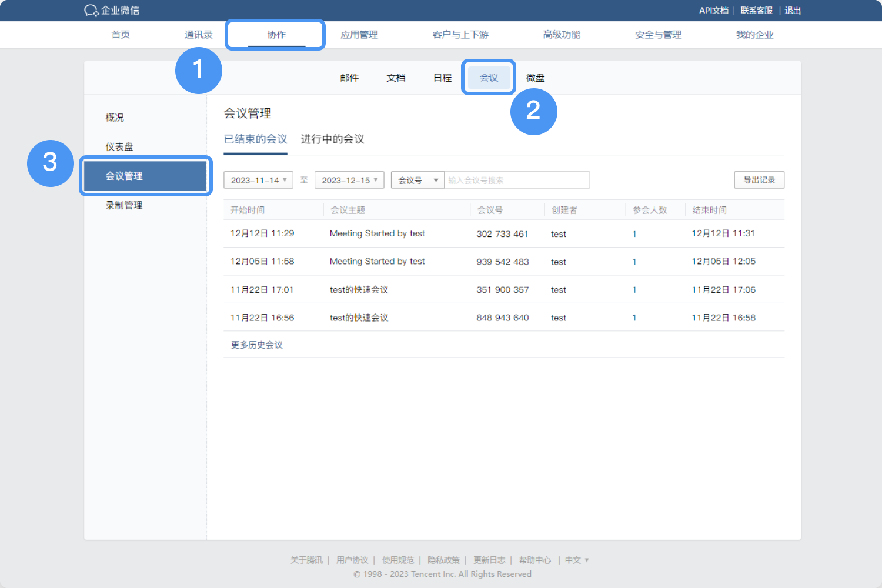Select 仪表盘 in the left sidebar
Screen dimensions: 882x588
pyautogui.click(x=119, y=146)
